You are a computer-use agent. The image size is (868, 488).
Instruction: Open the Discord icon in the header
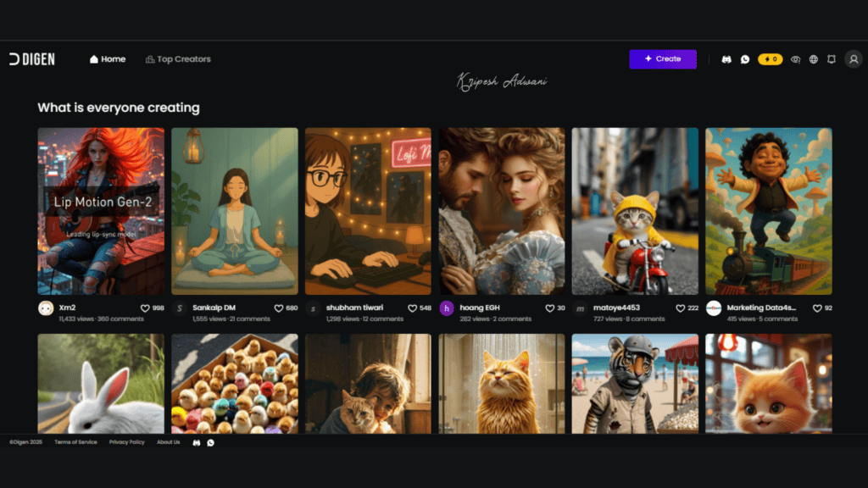[726, 59]
